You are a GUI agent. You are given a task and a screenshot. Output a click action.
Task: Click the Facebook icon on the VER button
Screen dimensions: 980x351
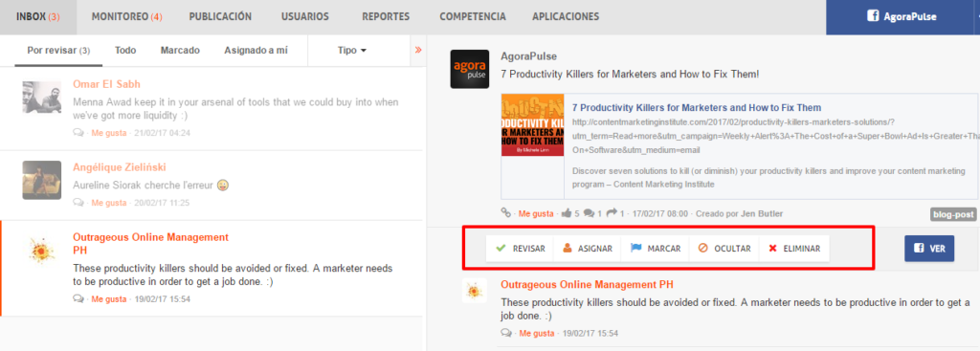pos(920,249)
